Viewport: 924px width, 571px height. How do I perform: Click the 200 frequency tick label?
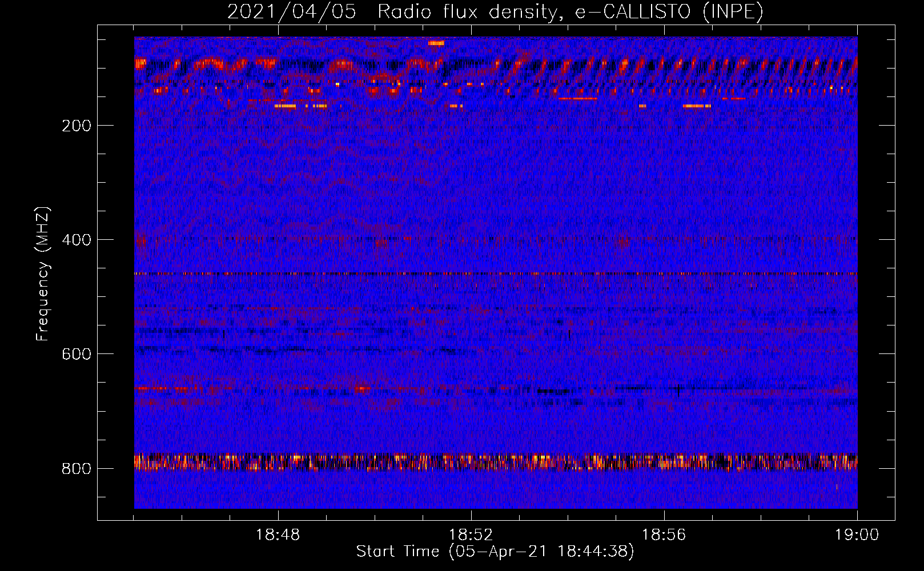click(77, 126)
